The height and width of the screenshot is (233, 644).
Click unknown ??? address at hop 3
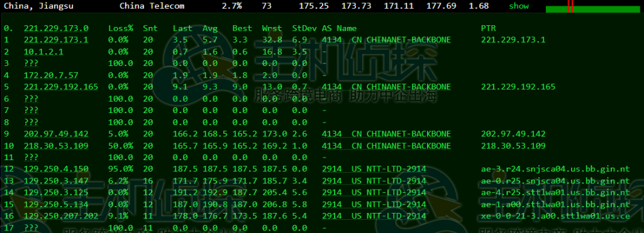pyautogui.click(x=31, y=63)
